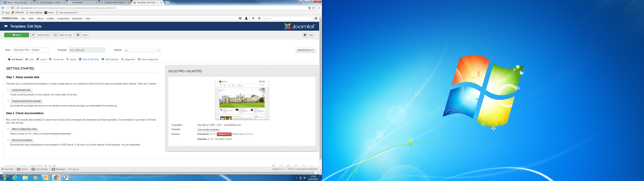Click Save as Copy
Screen dimensions: 644x181
tap(63, 35)
